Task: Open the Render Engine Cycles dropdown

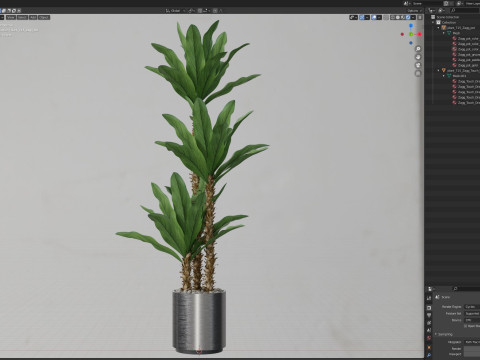Action: coord(472,307)
